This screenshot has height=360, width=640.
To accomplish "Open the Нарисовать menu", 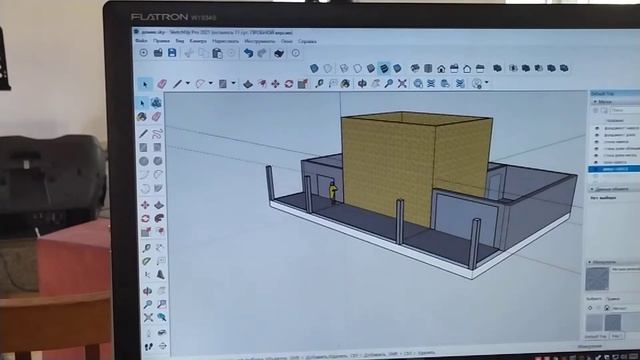I will point(225,41).
